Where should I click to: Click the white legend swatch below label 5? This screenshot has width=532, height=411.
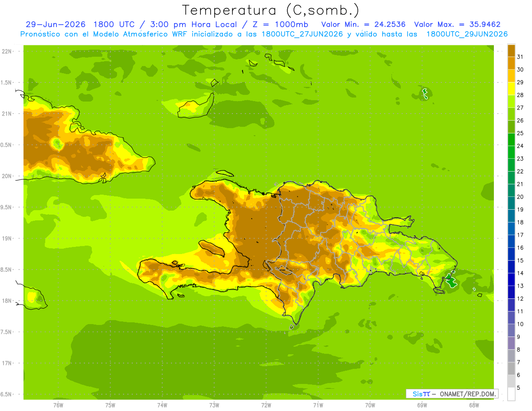511,394
